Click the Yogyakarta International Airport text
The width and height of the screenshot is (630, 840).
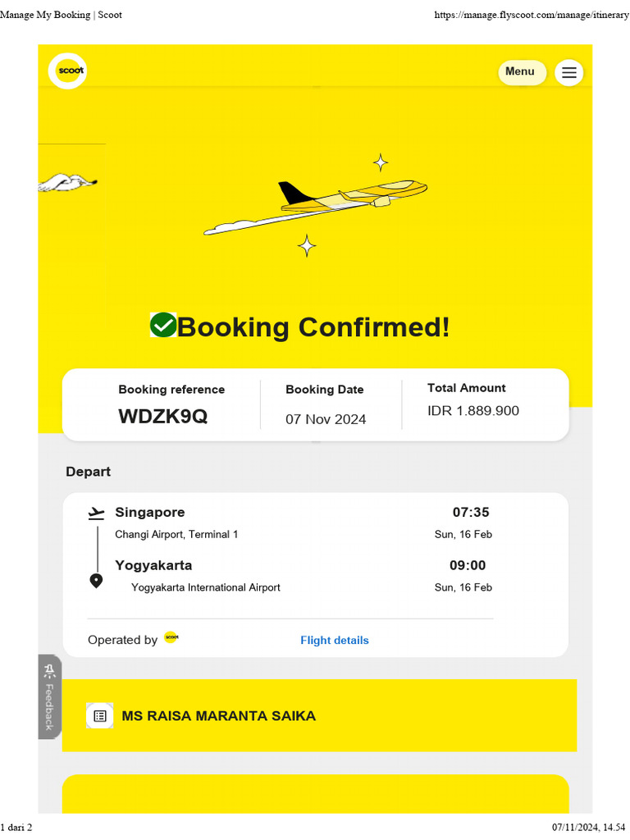[x=205, y=587]
